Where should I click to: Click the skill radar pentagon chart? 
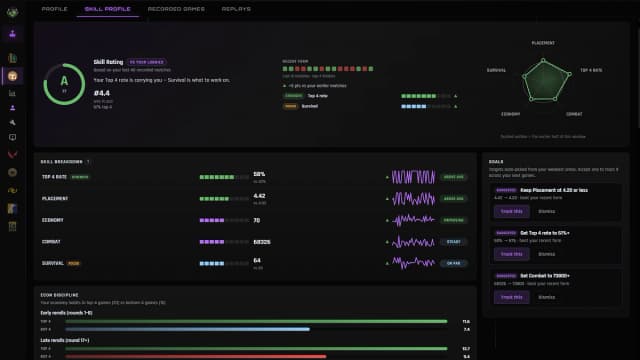pos(546,80)
